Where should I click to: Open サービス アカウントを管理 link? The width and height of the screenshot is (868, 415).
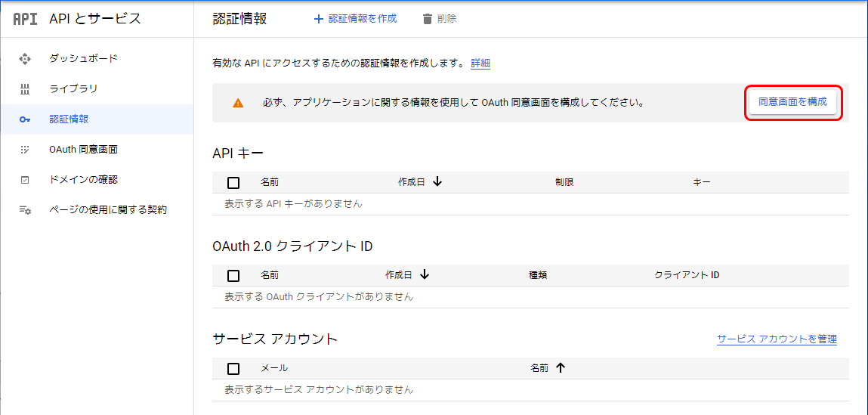[x=777, y=339]
